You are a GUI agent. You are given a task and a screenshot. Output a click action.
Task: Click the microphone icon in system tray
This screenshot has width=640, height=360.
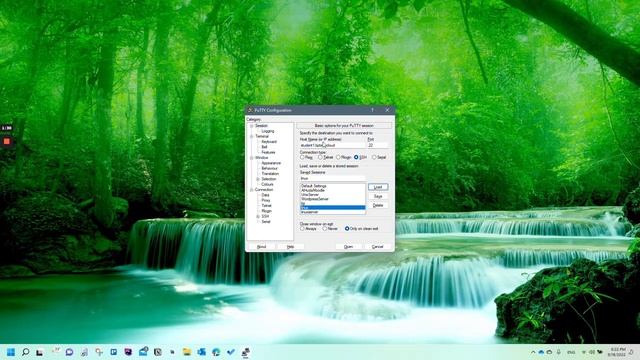click(x=559, y=352)
